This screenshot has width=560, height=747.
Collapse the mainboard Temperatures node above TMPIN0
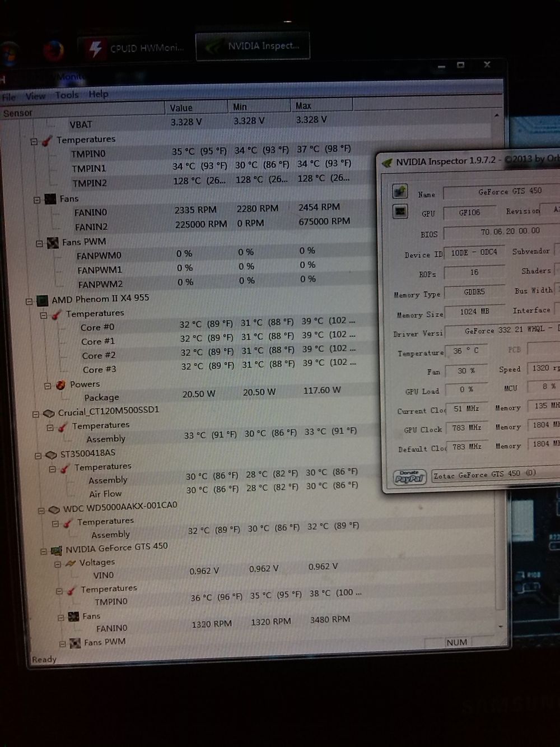(x=34, y=142)
